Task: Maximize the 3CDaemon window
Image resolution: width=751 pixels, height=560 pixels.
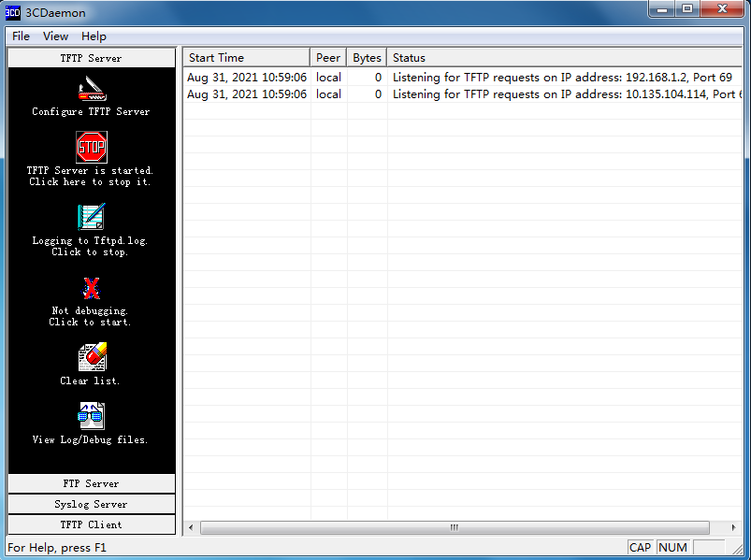Action: point(687,9)
